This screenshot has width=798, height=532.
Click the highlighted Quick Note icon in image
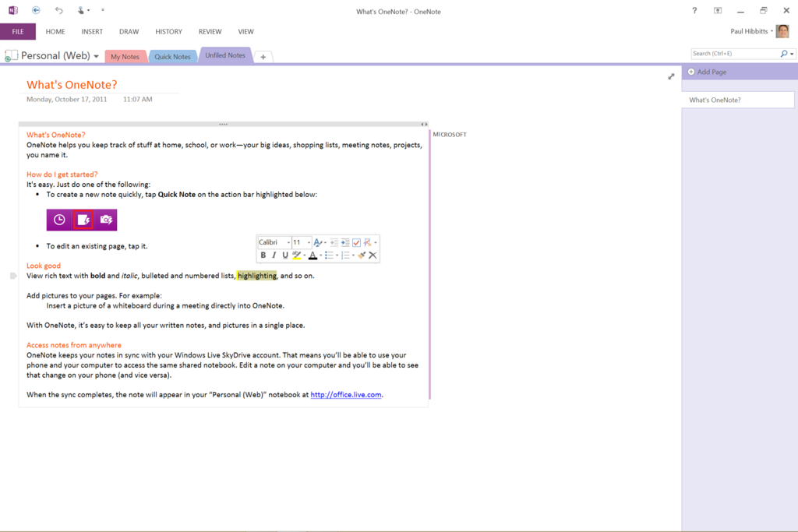tap(83, 220)
